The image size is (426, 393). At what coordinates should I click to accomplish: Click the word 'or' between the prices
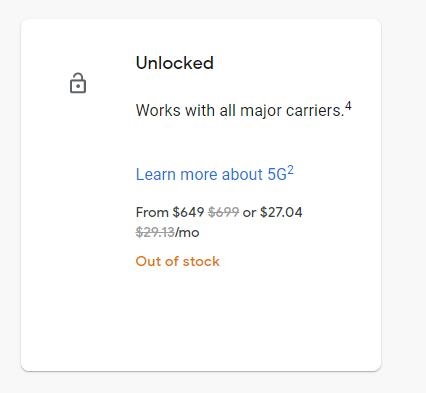coord(249,213)
